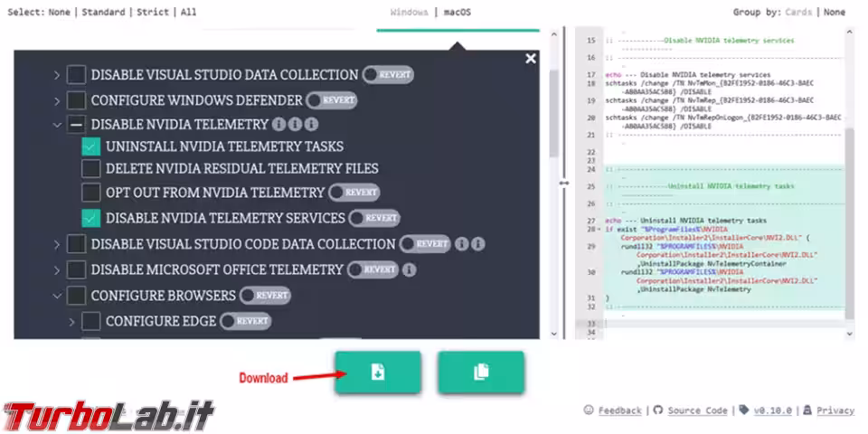This screenshot has height=434, width=868.
Task: Toggle the Disable NVIDIA Telemetry parent checkbox
Action: pos(76,125)
